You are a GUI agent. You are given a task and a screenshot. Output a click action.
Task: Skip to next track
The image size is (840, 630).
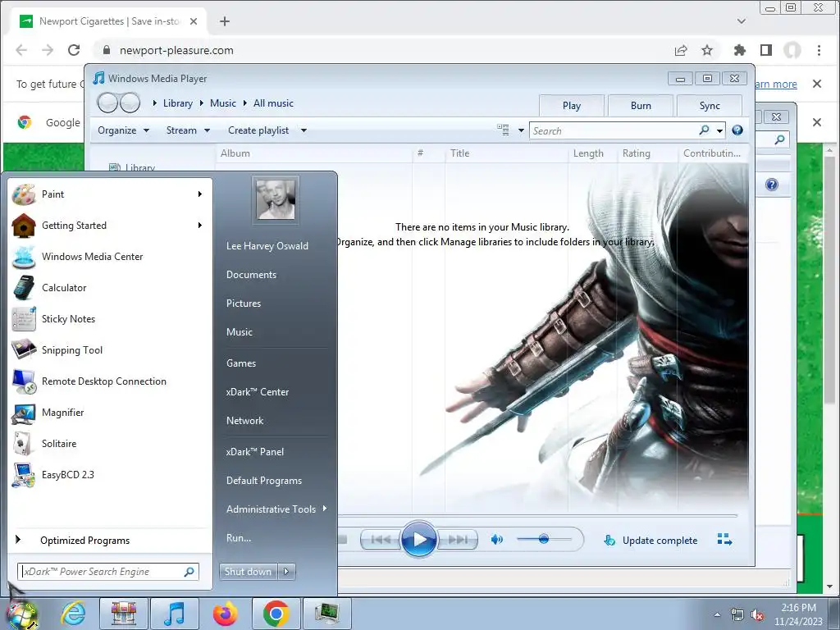point(456,540)
